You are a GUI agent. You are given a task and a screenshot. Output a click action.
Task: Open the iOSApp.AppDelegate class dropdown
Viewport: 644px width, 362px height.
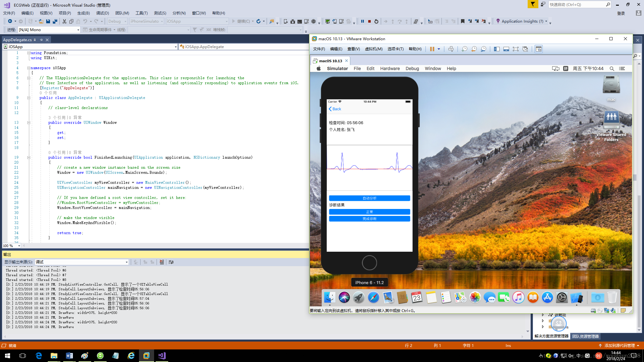(244, 47)
